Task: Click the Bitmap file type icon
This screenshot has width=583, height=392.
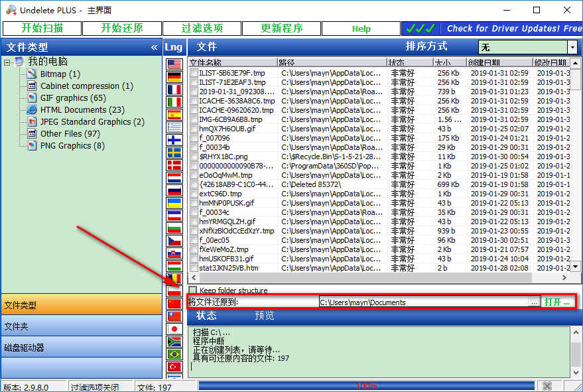Action: (x=32, y=74)
